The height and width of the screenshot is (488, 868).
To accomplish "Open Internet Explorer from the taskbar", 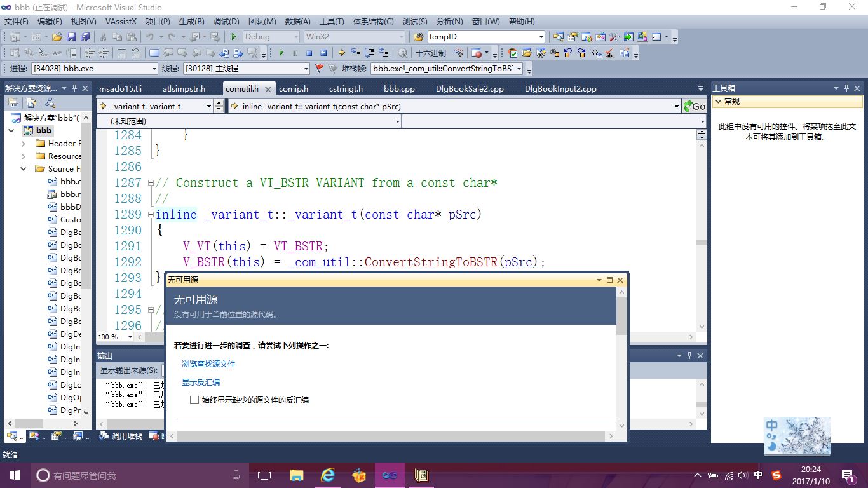I will pos(328,475).
